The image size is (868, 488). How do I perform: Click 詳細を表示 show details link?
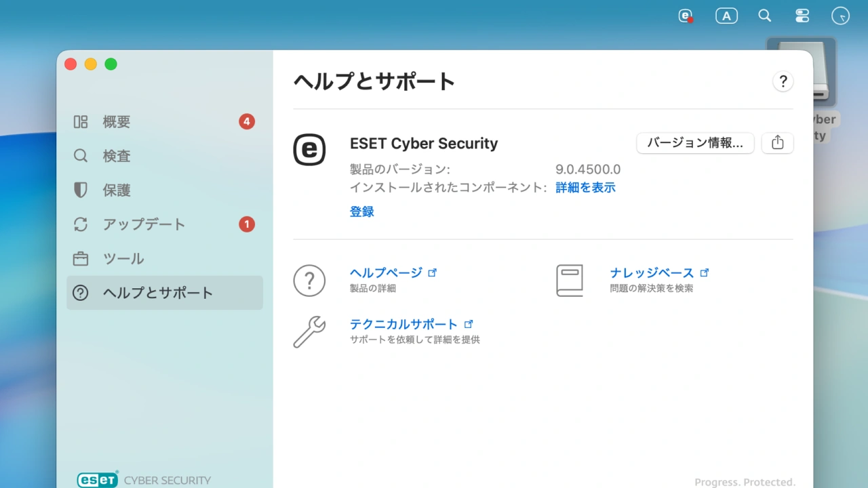(x=585, y=188)
